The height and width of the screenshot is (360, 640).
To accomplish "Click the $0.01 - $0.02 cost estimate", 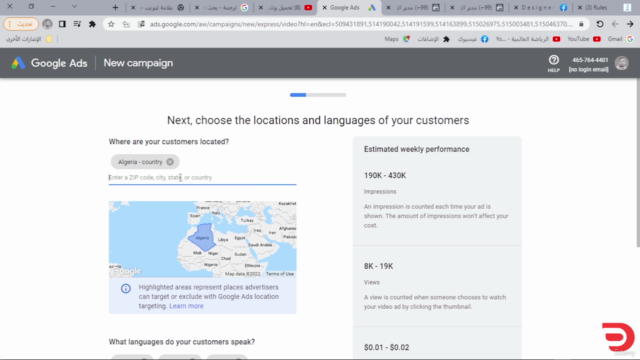I will pos(386,347).
